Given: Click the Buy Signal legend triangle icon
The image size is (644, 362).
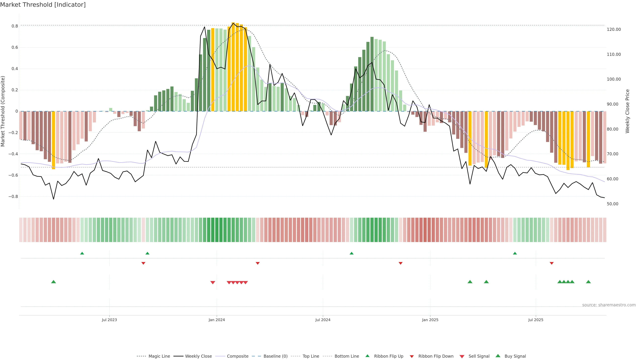Looking at the screenshot, I should pyautogui.click(x=498, y=356).
